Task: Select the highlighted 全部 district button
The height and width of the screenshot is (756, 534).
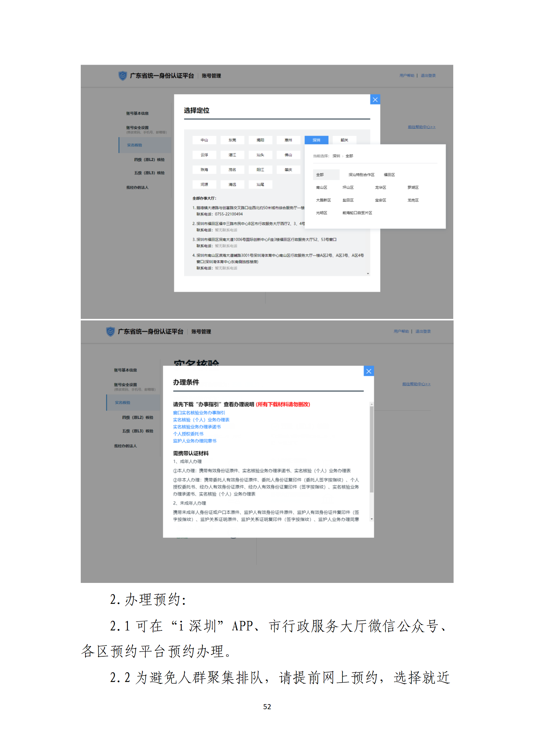Action: pos(326,175)
